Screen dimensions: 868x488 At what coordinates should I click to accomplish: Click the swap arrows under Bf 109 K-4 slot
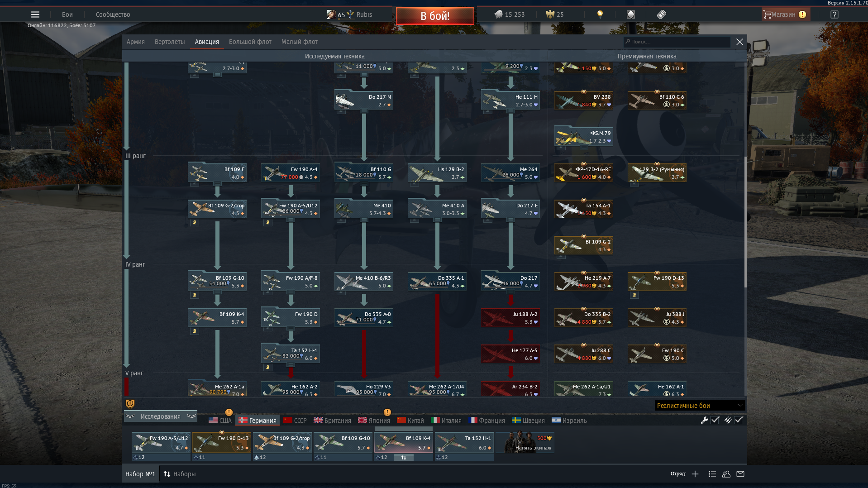tap(403, 458)
